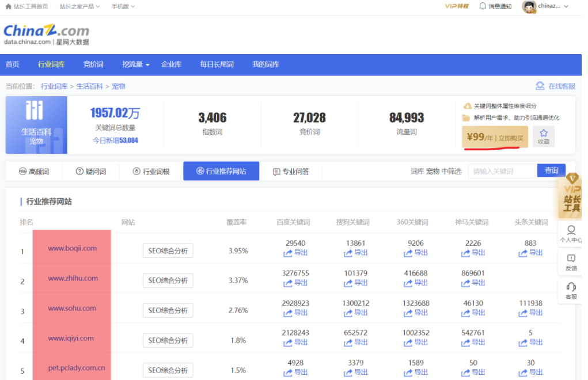Focus the 请输入关键词 search field
Image resolution: width=588 pixels, height=380 pixels.
tap(502, 171)
